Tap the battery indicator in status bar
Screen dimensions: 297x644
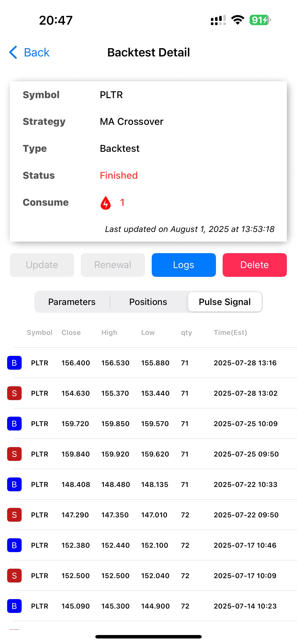(260, 20)
